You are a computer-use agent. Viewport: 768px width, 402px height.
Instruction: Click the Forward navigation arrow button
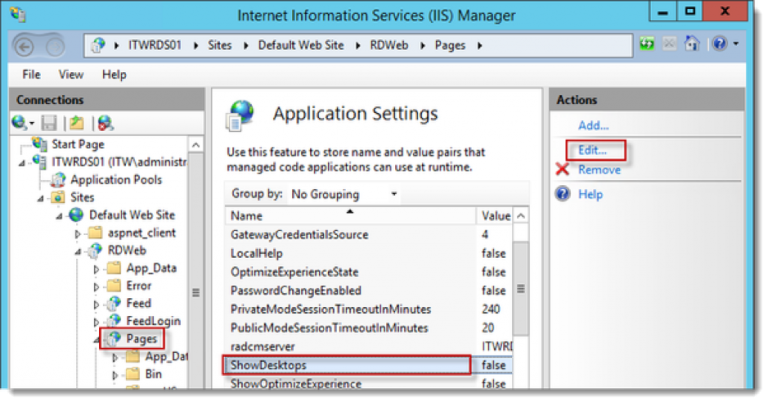(x=55, y=47)
